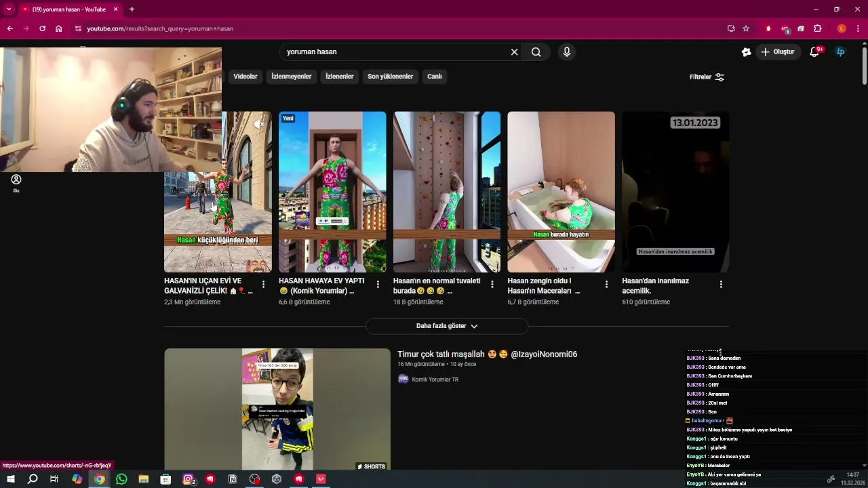This screenshot has width=868, height=488.
Task: Click the YouTube search magnifier button
Action: tap(536, 52)
